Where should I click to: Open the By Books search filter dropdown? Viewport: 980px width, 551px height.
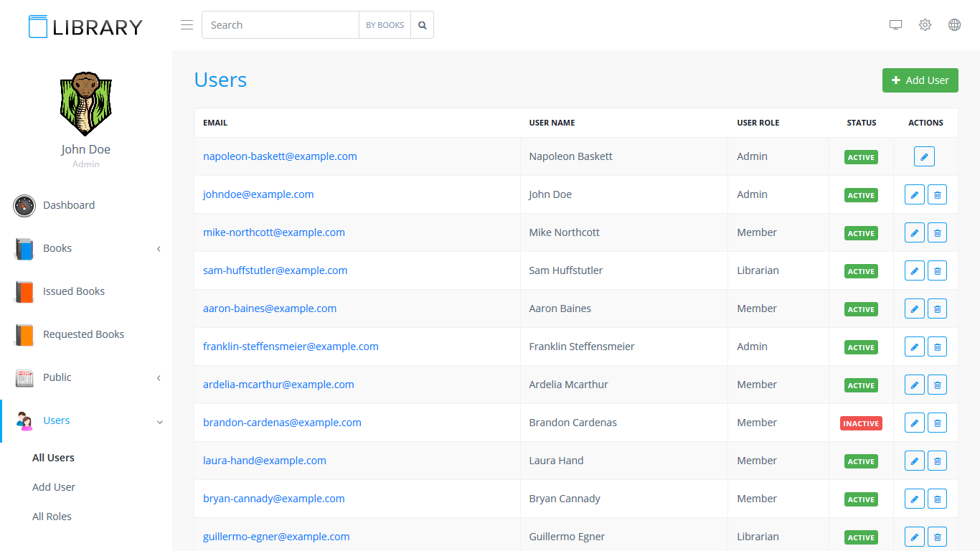pos(385,25)
